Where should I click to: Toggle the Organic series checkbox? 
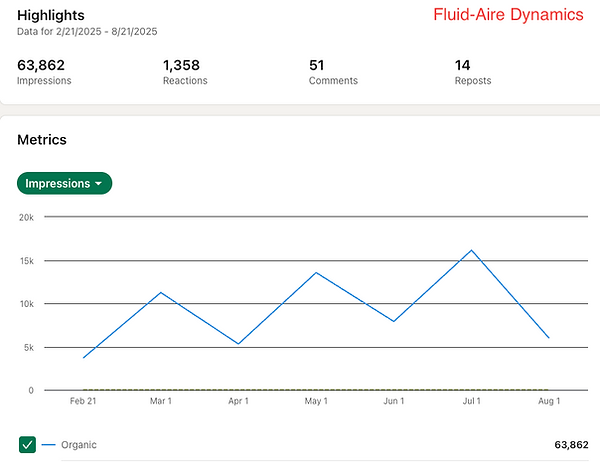tap(27, 444)
